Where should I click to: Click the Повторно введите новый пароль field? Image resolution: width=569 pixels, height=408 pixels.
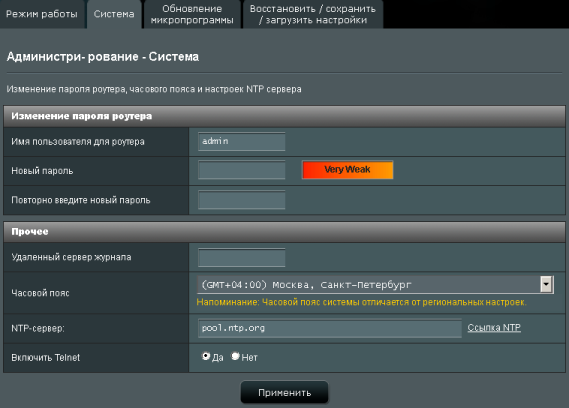[x=242, y=200]
